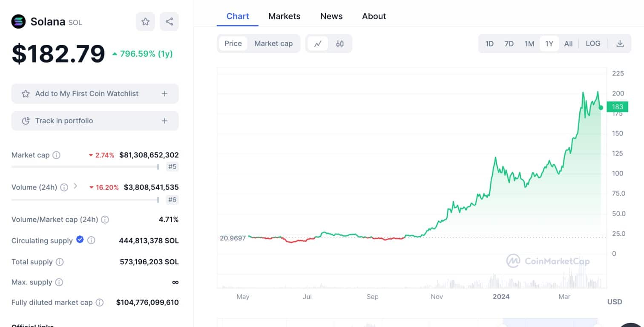Download chart data icon
The width and height of the screenshot is (644, 327).
pyautogui.click(x=620, y=43)
